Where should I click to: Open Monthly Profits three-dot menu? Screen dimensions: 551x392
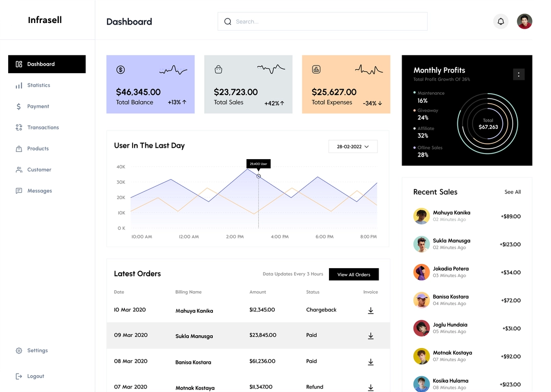pos(518,75)
